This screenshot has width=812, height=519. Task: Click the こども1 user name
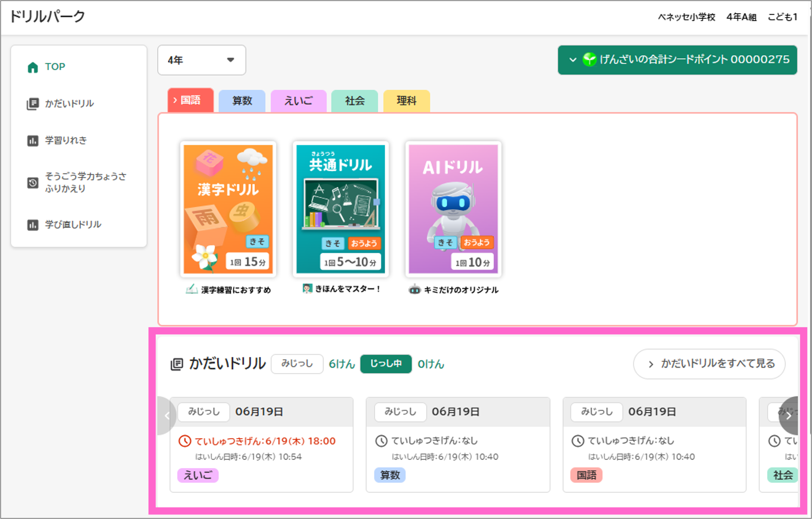pos(782,17)
